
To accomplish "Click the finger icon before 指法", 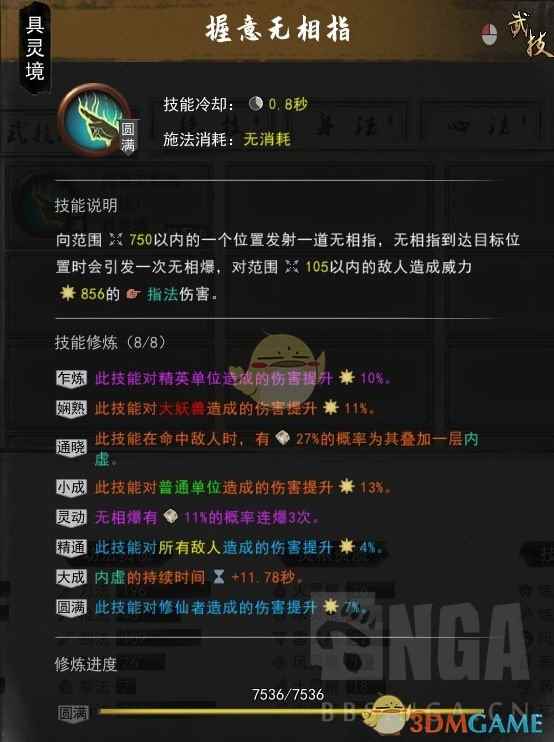I will [x=133, y=294].
